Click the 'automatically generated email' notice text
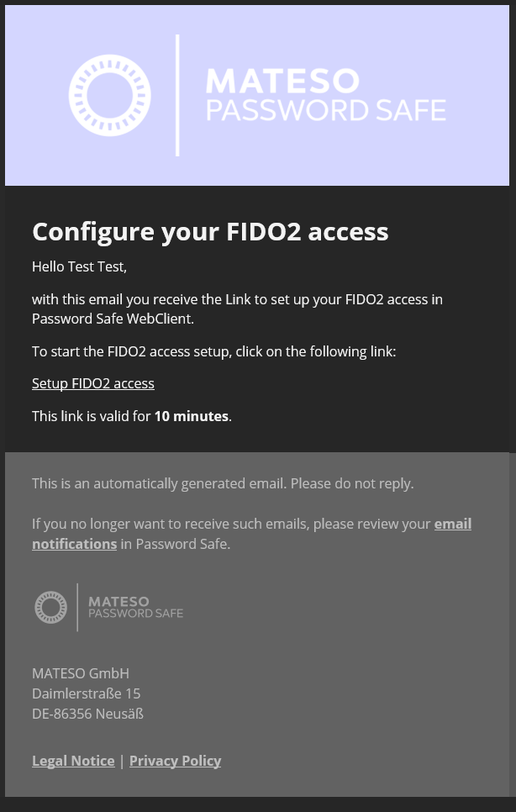Viewport: 516px width, 812px height. (x=223, y=483)
